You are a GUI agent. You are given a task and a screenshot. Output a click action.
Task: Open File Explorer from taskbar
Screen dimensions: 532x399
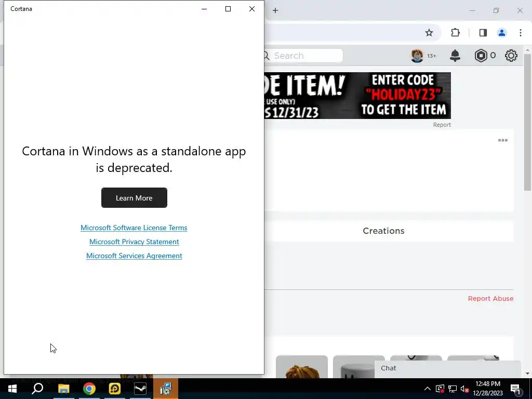(x=63, y=389)
